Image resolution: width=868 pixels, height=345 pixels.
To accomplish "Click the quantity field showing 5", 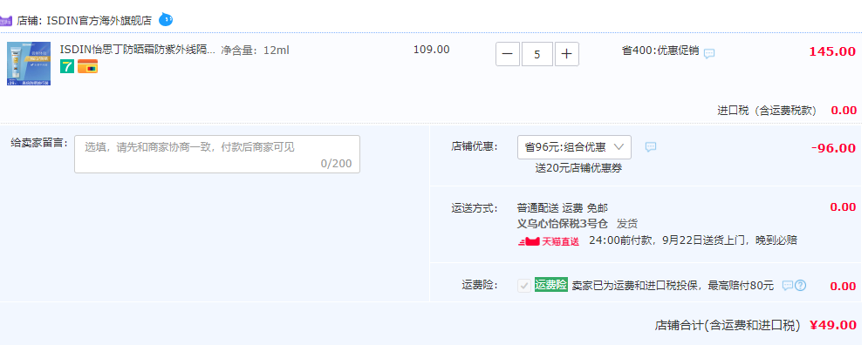I will (537, 54).
